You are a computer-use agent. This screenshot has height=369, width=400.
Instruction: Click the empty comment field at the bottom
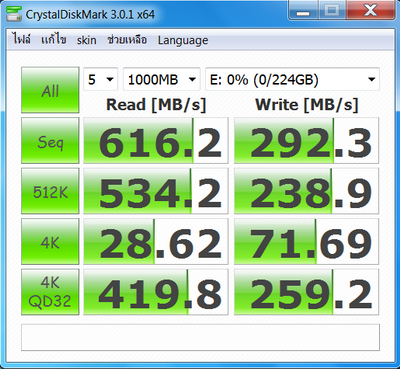200,337
